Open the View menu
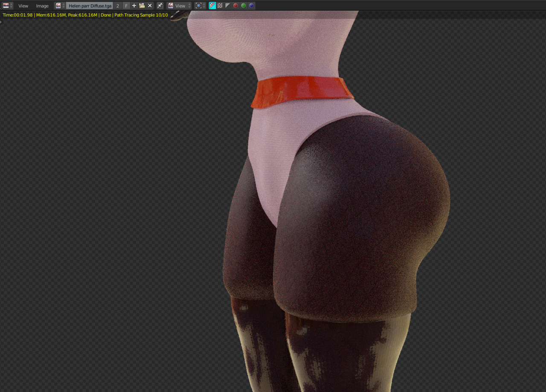546x392 pixels. point(23,6)
